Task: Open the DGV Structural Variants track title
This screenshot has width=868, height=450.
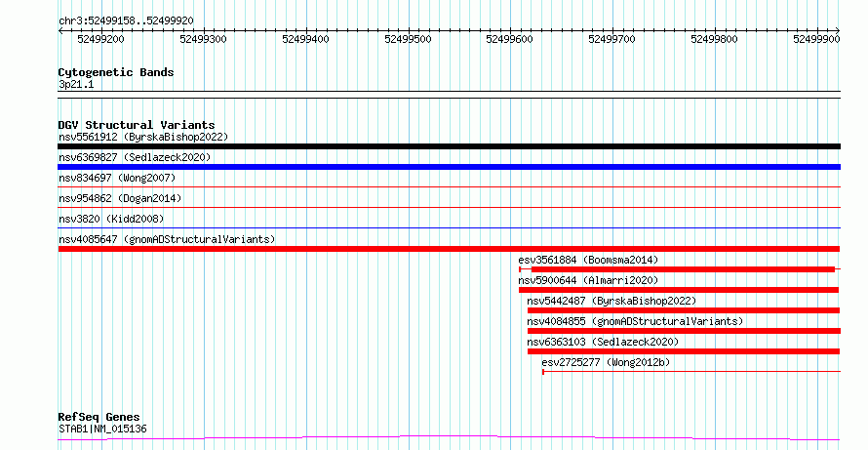Action: coord(137,125)
